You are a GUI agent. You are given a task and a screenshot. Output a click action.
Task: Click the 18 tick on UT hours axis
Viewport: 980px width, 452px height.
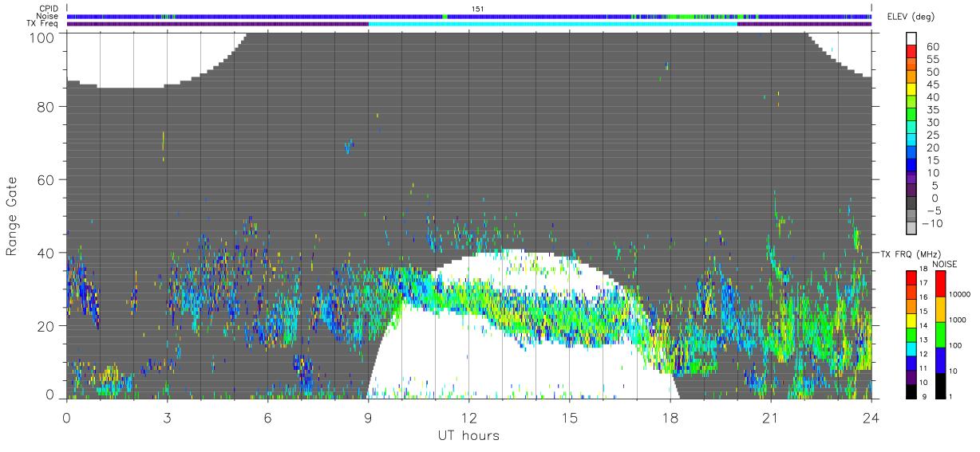[670, 418]
